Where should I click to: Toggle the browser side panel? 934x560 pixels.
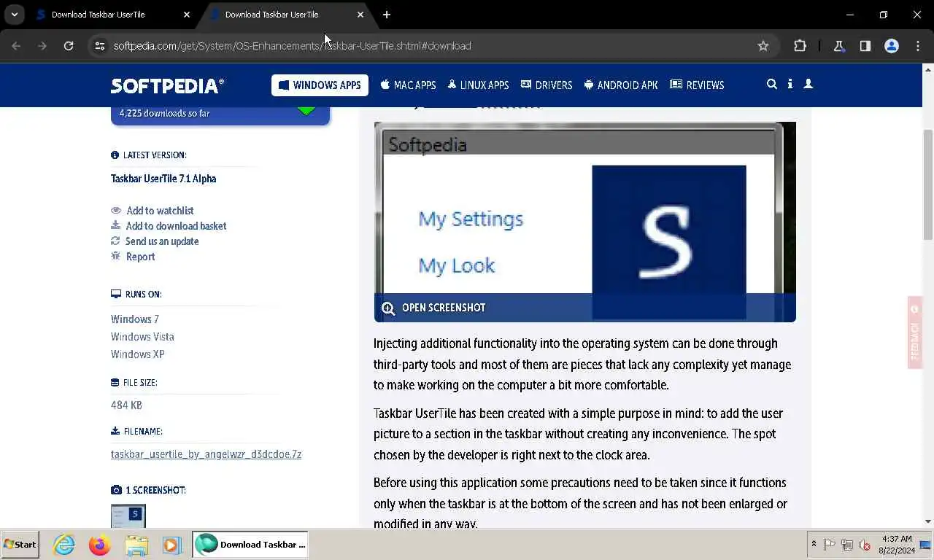pyautogui.click(x=865, y=45)
